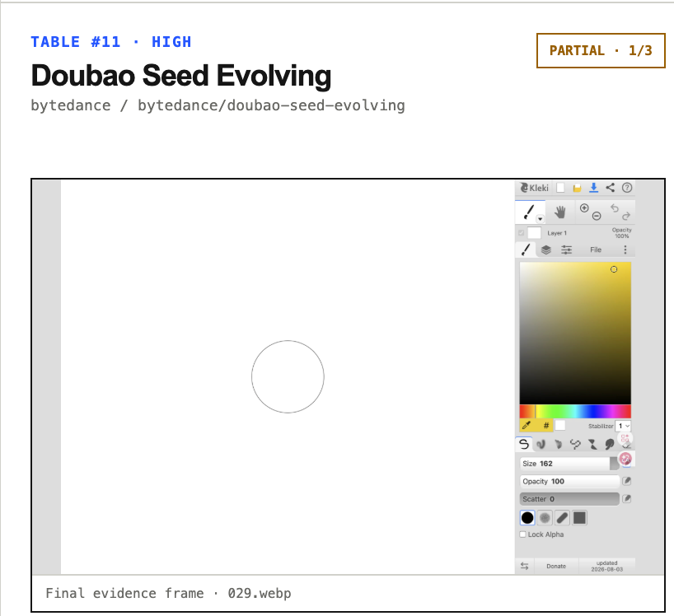Open the brush tool dropdown arrow
The width and height of the screenshot is (674, 616).
click(541, 219)
